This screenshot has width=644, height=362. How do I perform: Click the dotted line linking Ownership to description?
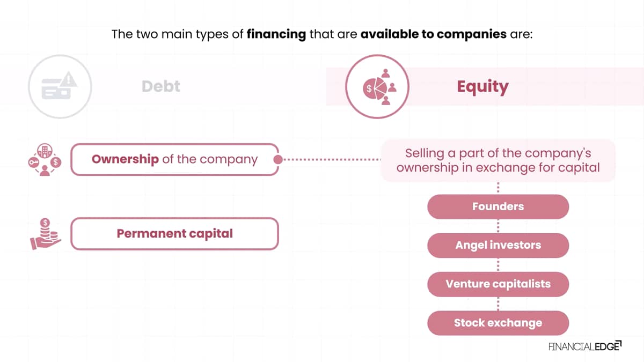(x=332, y=159)
